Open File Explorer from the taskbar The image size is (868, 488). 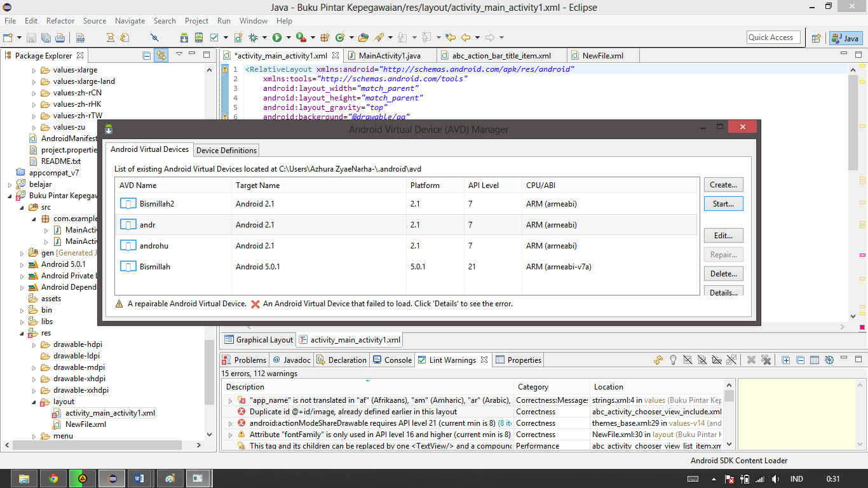pyautogui.click(x=24, y=478)
